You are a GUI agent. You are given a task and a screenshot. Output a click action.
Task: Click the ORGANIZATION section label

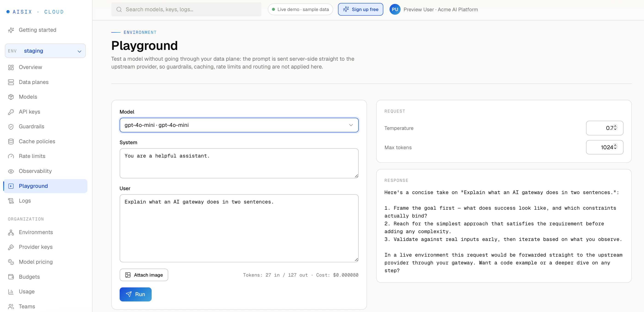pyautogui.click(x=26, y=219)
